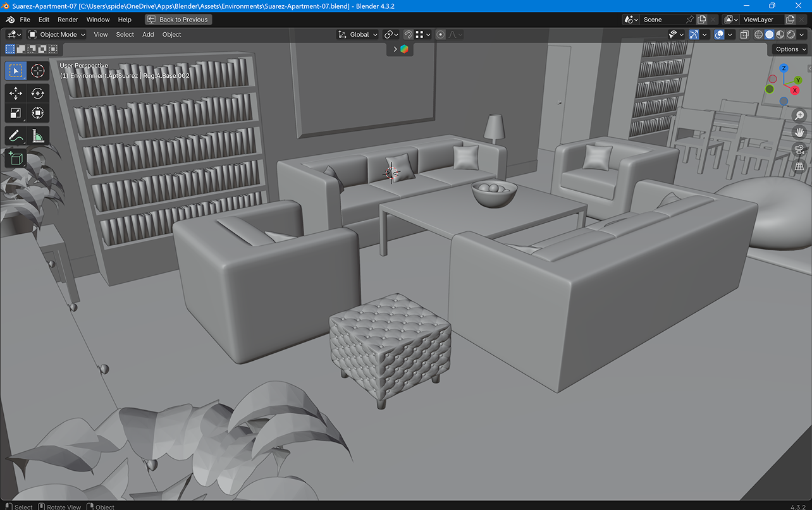812x510 pixels.
Task: Choose the Rotate tool
Action: click(x=38, y=94)
